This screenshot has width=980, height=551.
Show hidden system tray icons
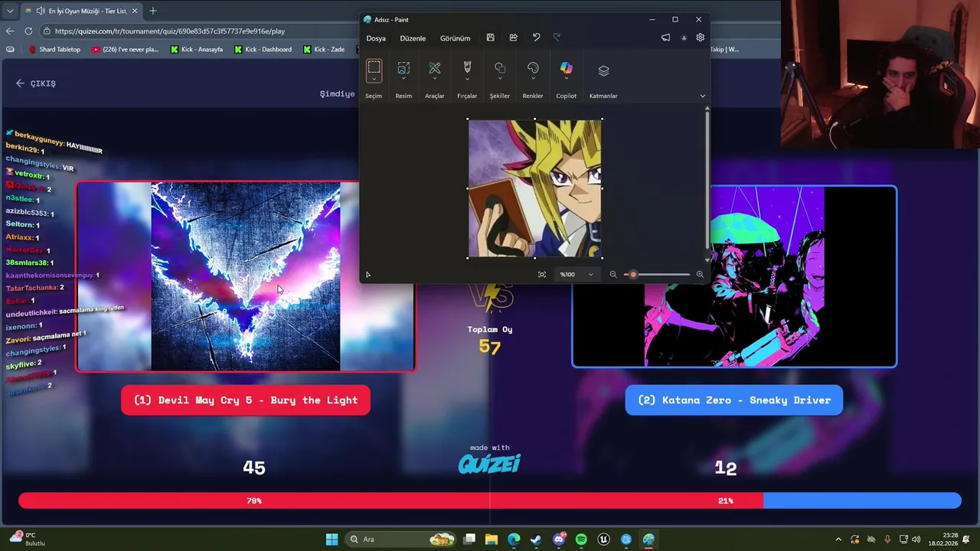click(x=838, y=540)
